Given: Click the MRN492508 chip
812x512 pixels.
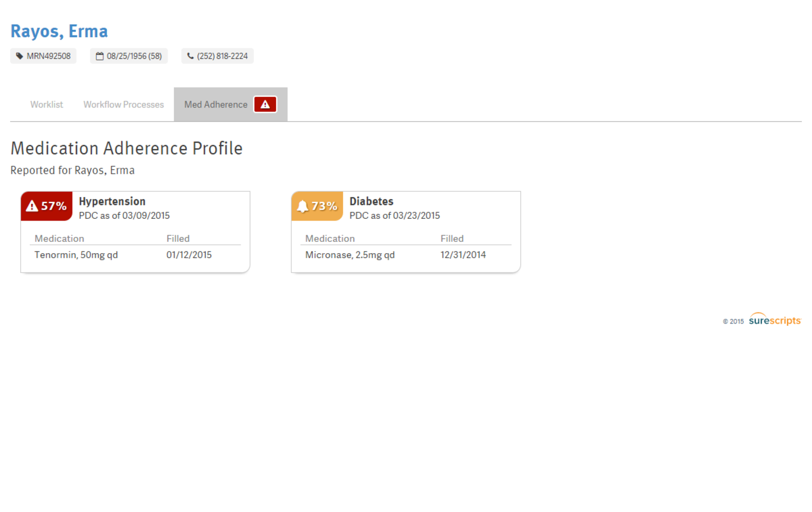Looking at the screenshot, I should 43,56.
